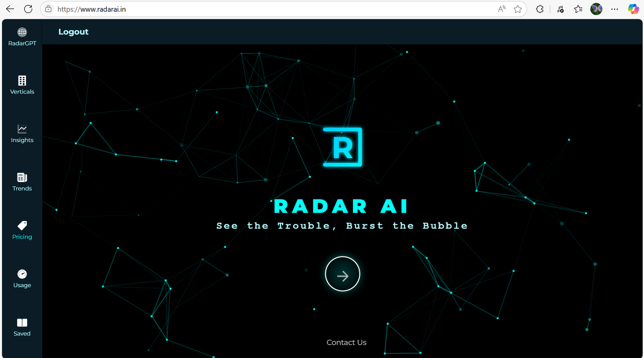Viewport: 644px width, 358px height.
Task: Click the RADAR AI heading text
Action: [341, 207]
